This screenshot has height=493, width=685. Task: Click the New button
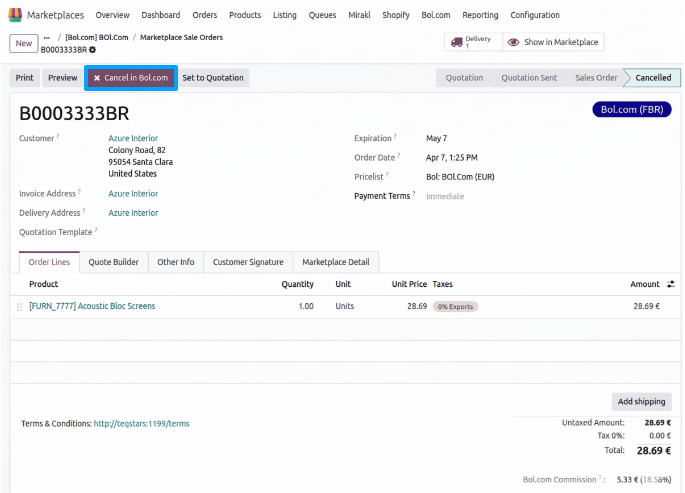24,43
